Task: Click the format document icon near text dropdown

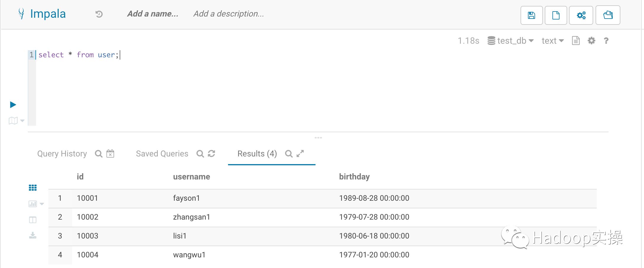Action: (576, 41)
